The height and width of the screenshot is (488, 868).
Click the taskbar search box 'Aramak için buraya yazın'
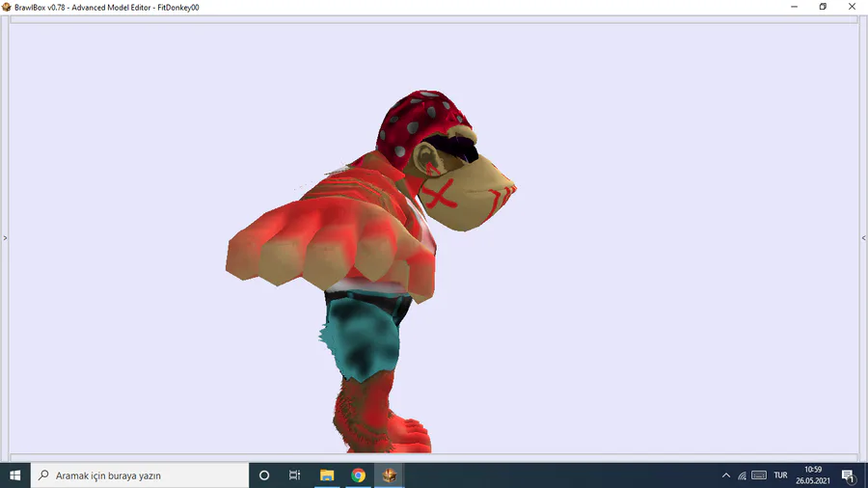(x=140, y=475)
